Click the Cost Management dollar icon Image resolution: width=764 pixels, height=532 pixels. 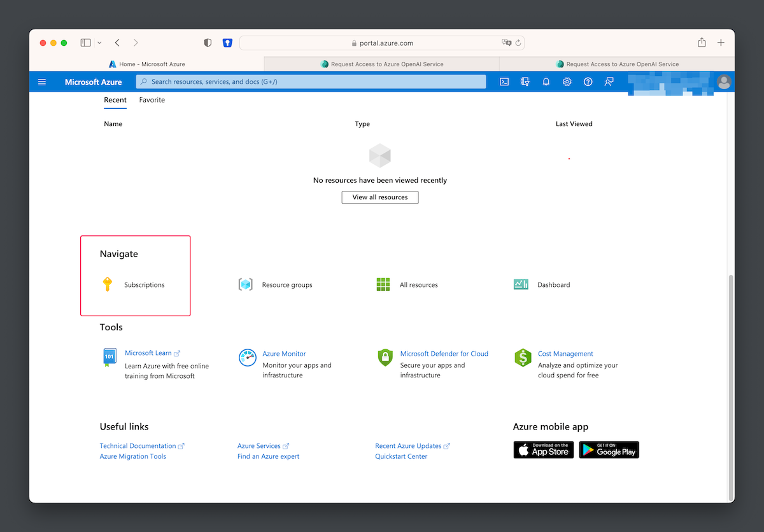pos(523,357)
